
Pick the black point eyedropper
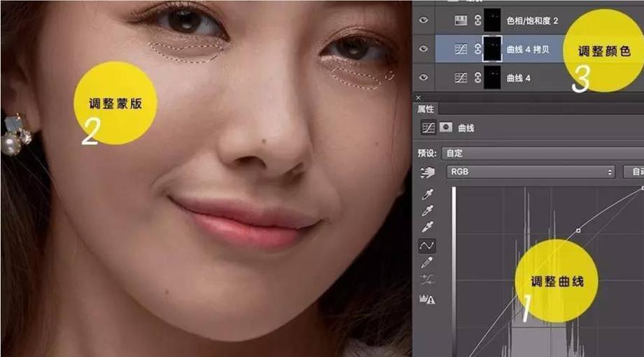[427, 194]
